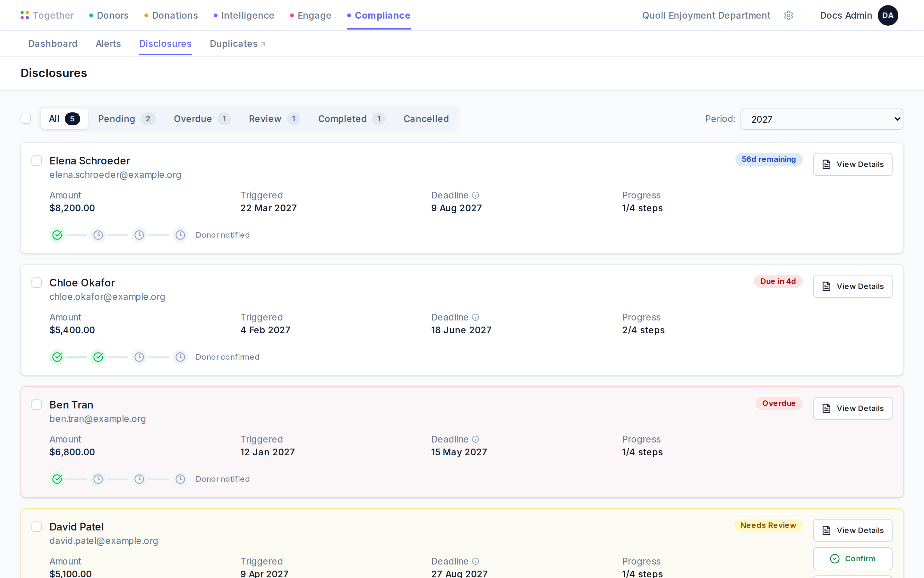Click the $8,200.00 amount

pos(72,208)
